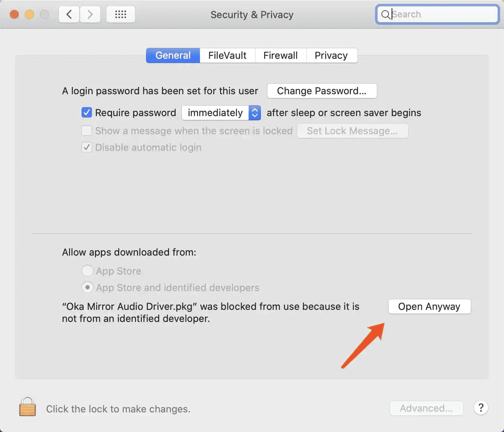Open the help question mark button
Viewport: 504px width, 432px height.
tap(481, 408)
